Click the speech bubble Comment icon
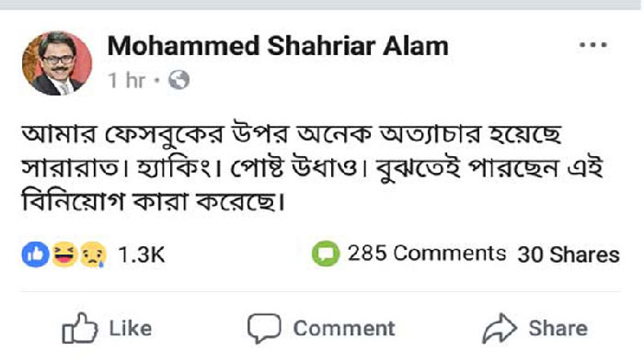This screenshot has width=644, height=362. click(x=264, y=328)
